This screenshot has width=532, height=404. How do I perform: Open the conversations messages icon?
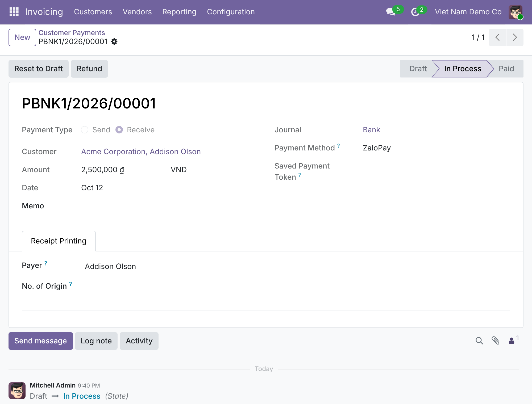tap(391, 12)
